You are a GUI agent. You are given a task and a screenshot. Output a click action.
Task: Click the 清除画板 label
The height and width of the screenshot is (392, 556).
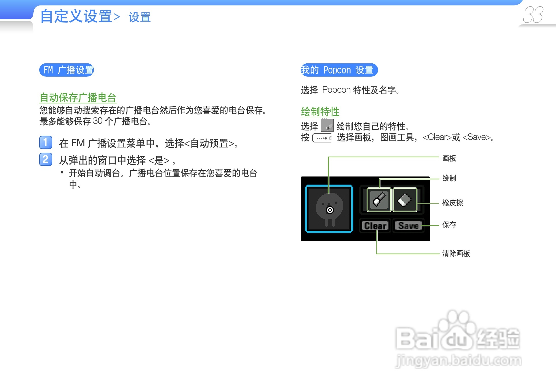pyautogui.click(x=456, y=253)
